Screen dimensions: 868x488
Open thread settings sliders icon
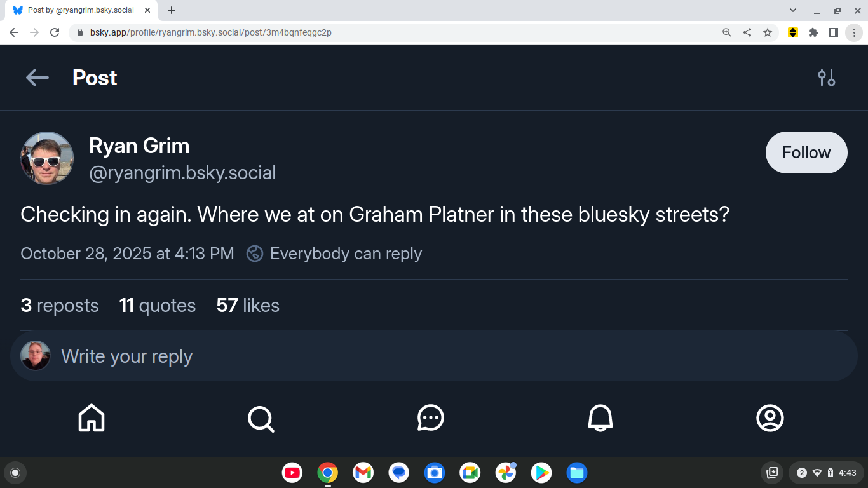pos(826,78)
